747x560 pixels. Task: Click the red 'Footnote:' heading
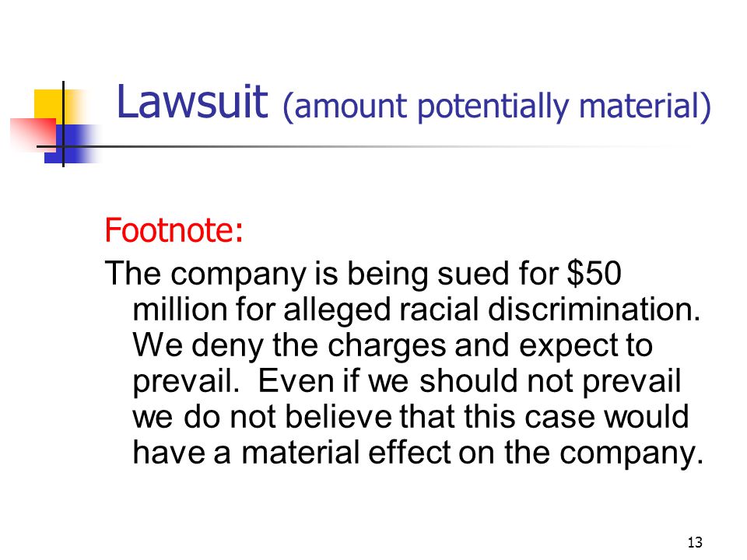pyautogui.click(x=174, y=230)
